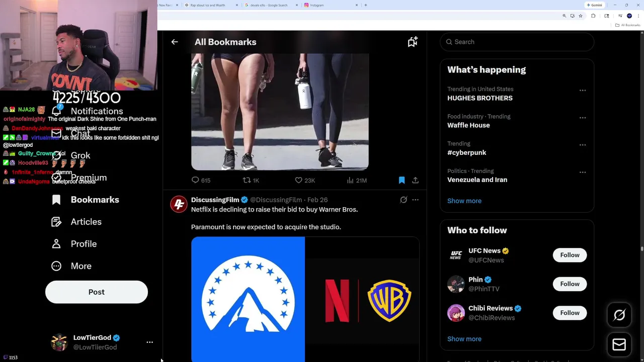This screenshot has width=644, height=362.
Task: Open the UFC News profile picture
Action: pos(456,255)
